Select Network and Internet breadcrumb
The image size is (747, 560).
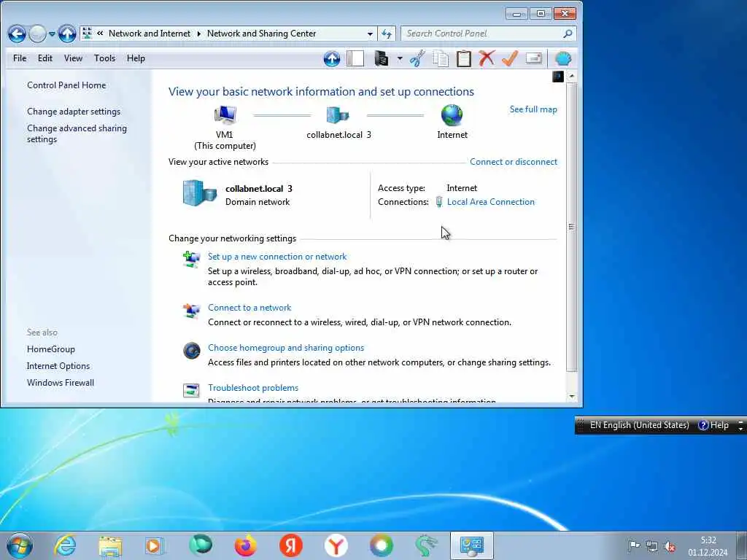click(149, 34)
